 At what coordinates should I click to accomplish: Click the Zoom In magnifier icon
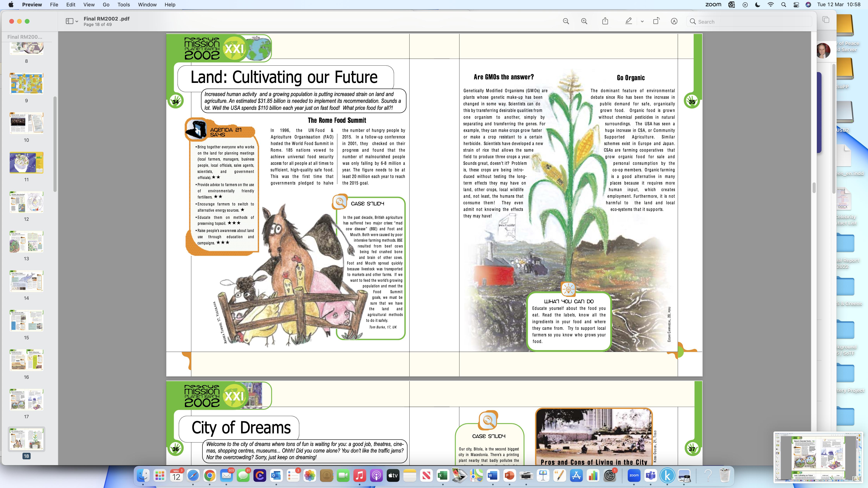(x=584, y=21)
